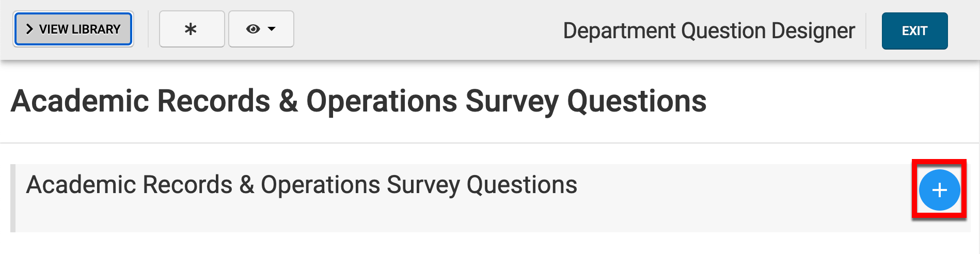Click the Department Question Designer title
The width and height of the screenshot is (980, 254).
pos(708,31)
